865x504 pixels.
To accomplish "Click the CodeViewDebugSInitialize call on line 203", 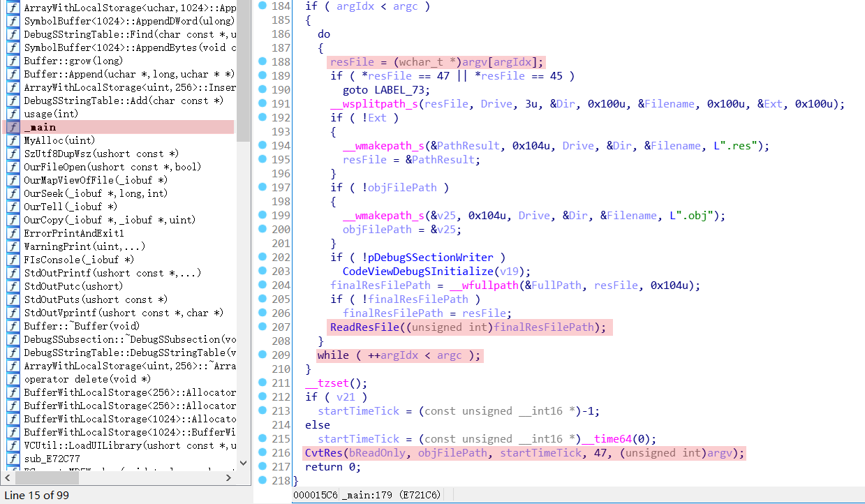I will (417, 271).
